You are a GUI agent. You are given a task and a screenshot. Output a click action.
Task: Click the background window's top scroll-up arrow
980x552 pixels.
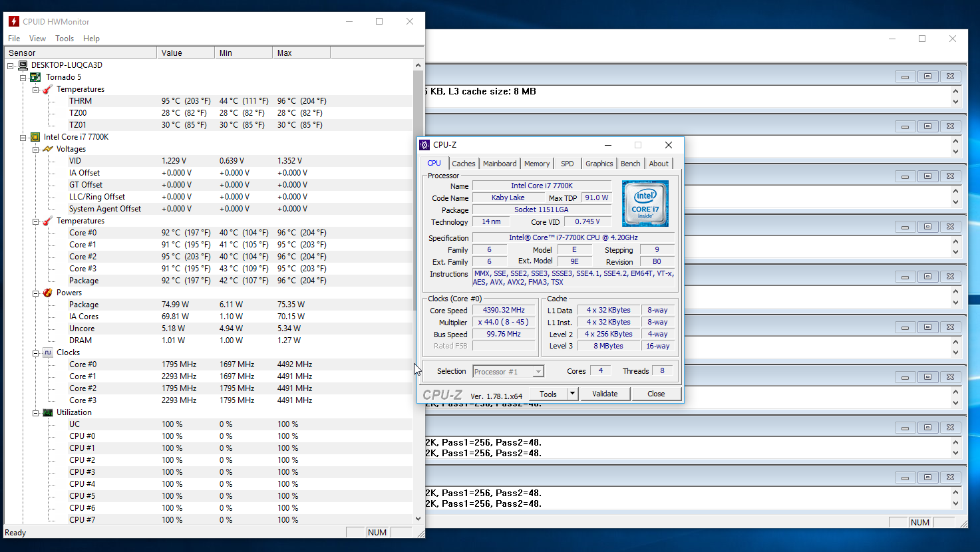coord(956,91)
